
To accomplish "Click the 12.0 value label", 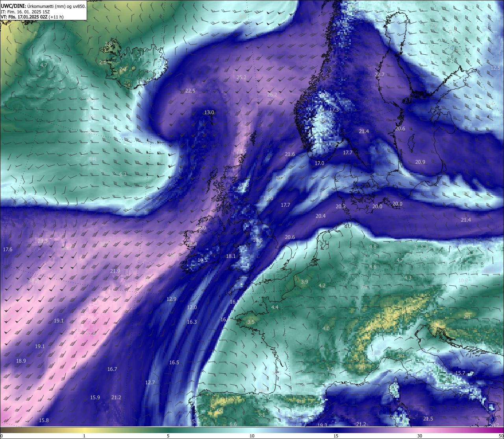I will click(x=192, y=307).
